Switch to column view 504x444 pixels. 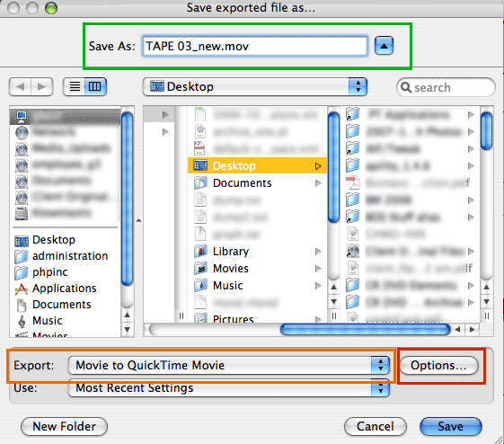[x=95, y=87]
